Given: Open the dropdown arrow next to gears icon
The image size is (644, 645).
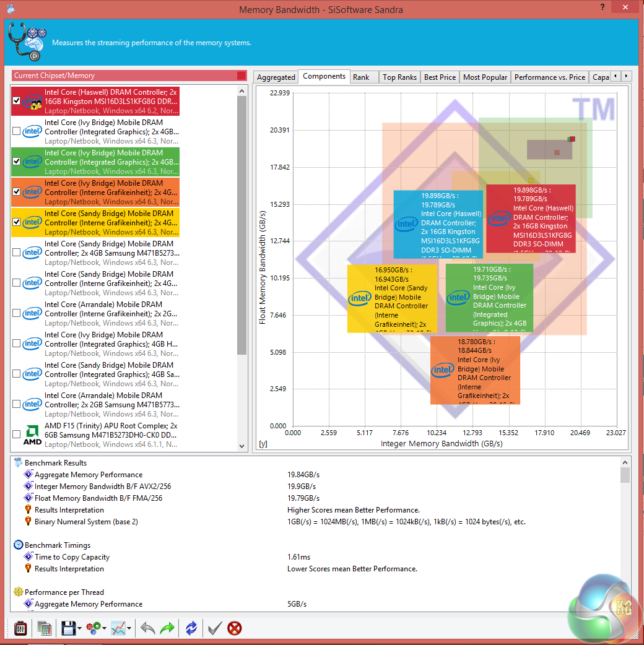Looking at the screenshot, I should tap(104, 628).
